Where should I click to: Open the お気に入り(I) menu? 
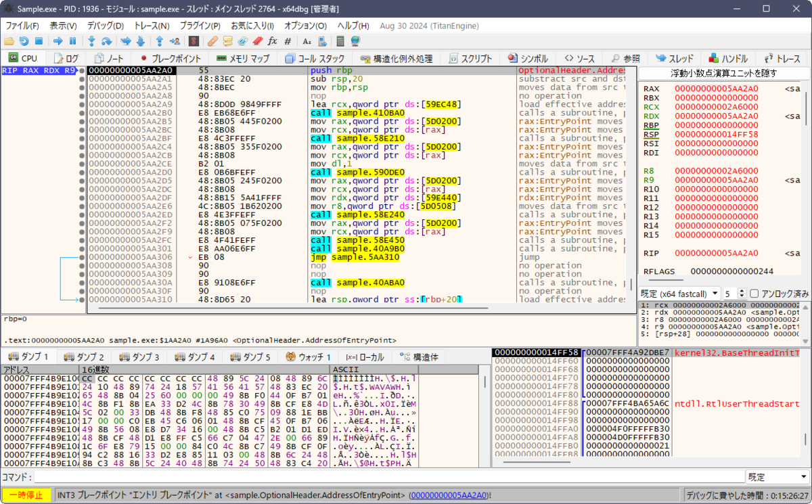(x=254, y=26)
